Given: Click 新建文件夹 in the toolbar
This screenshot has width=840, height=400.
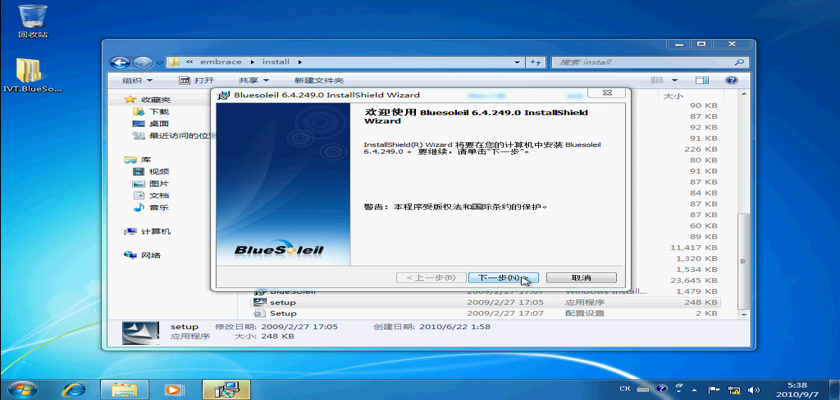Looking at the screenshot, I should pyautogui.click(x=318, y=80).
